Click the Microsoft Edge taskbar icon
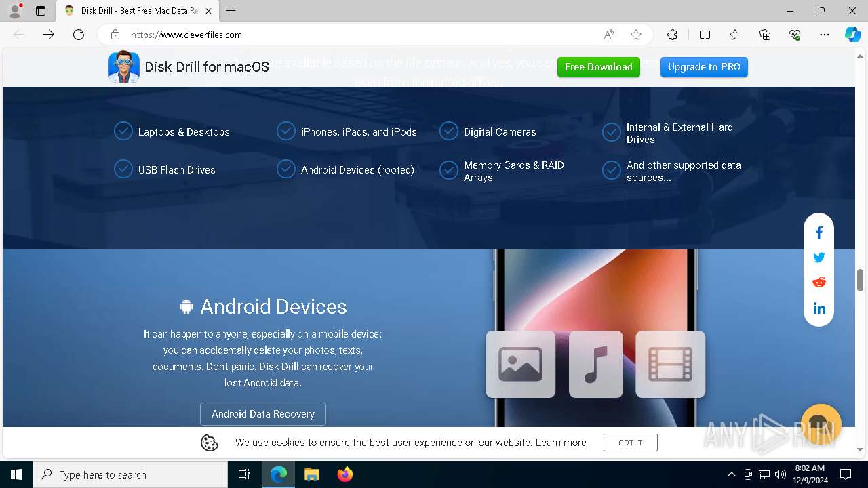This screenshot has width=868, height=488. 279,474
